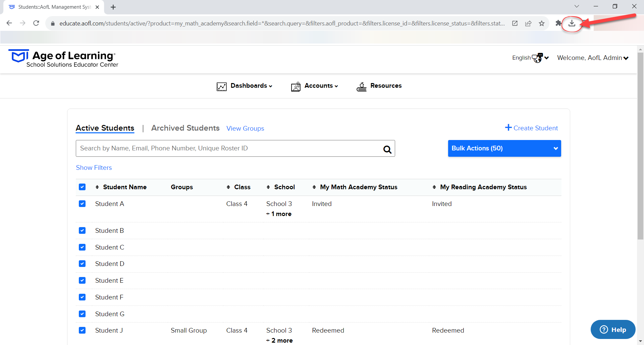Uncheck Student C checkbox
Viewport: 644px width, 345px height.
82,247
